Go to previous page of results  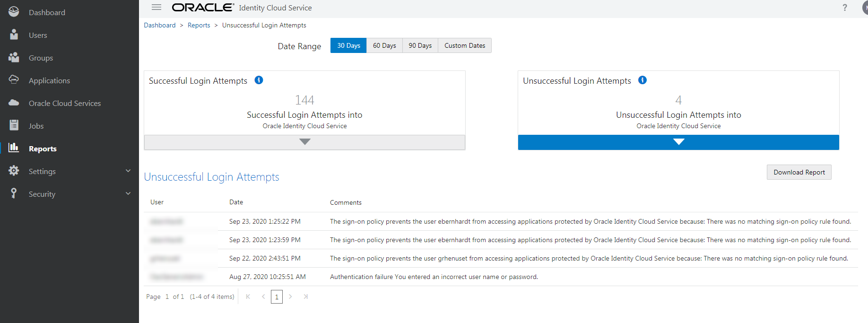point(263,297)
